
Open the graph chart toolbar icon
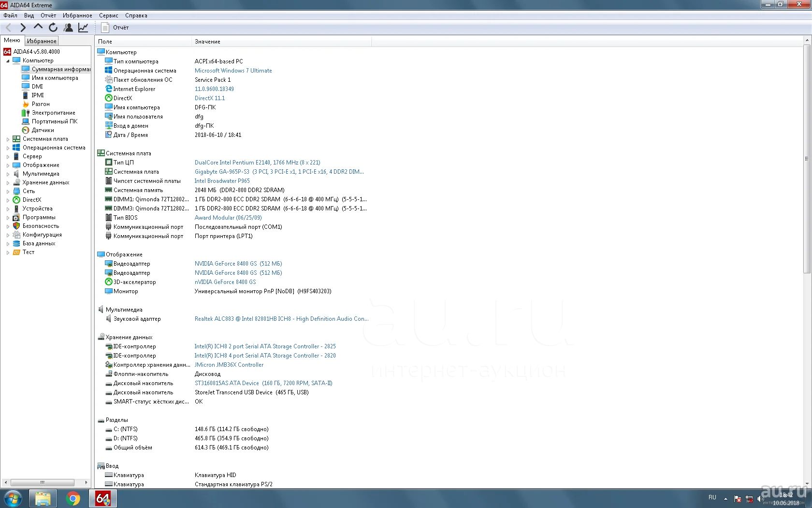83,28
